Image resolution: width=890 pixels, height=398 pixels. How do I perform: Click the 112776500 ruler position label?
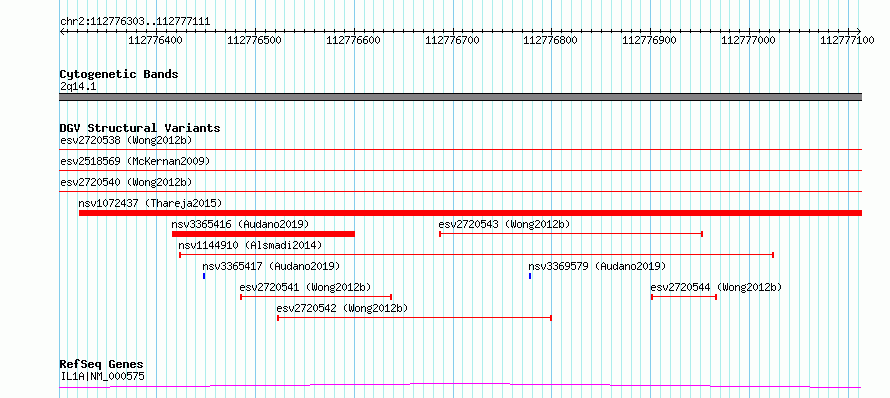coord(255,40)
